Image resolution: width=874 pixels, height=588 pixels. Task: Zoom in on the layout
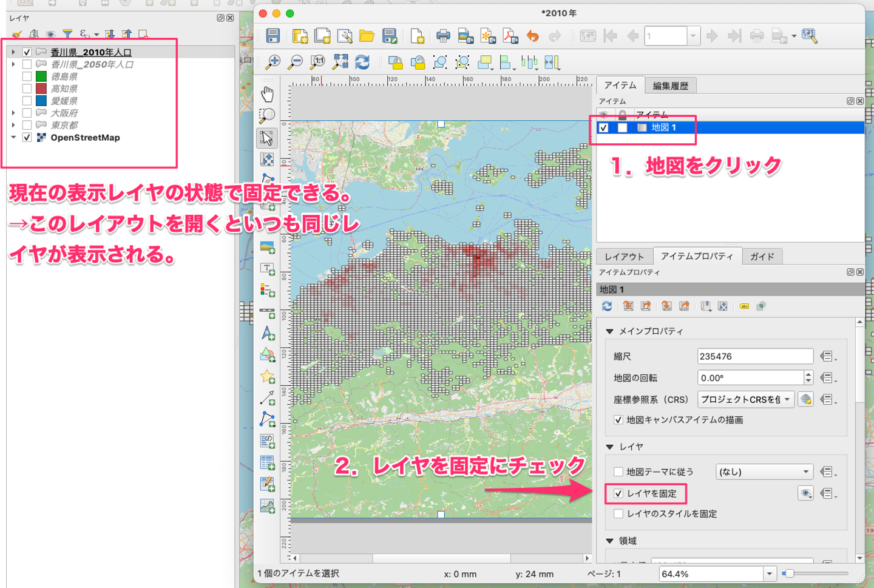point(273,62)
